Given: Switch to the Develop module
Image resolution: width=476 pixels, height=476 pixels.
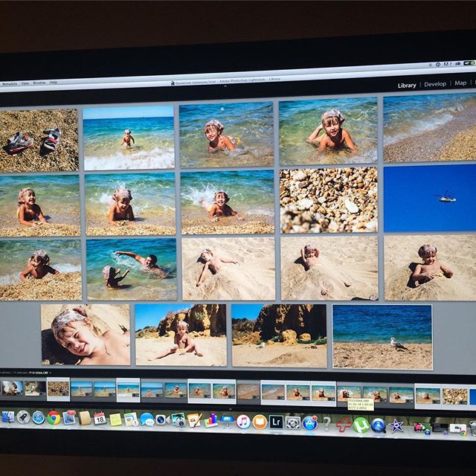Looking at the screenshot, I should (x=435, y=84).
